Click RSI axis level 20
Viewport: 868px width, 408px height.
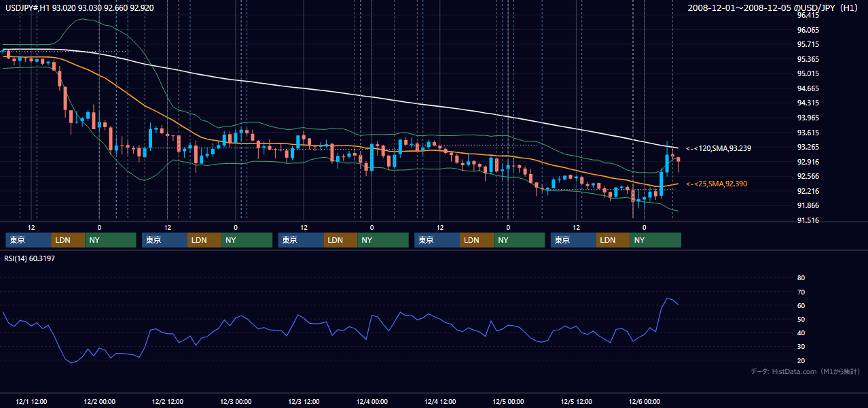(x=801, y=360)
